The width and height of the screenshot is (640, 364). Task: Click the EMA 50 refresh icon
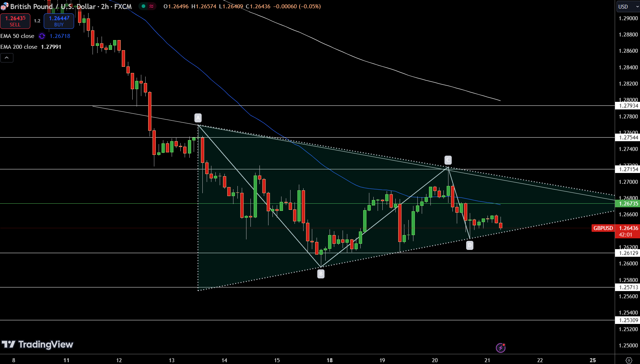(x=42, y=36)
